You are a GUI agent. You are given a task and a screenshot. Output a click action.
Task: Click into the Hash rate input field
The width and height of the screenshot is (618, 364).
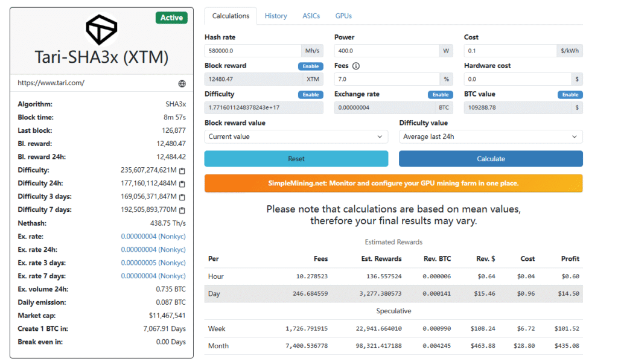(252, 51)
